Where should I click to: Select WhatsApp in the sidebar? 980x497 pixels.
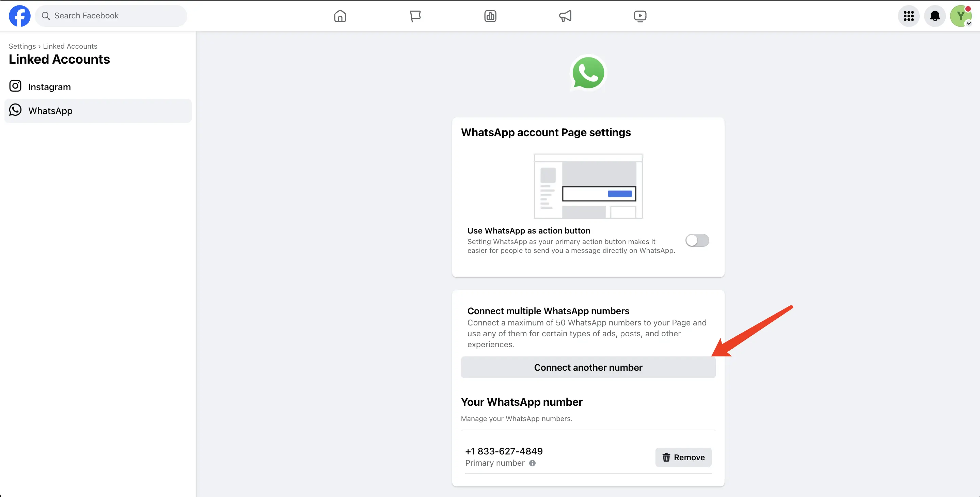pos(98,111)
